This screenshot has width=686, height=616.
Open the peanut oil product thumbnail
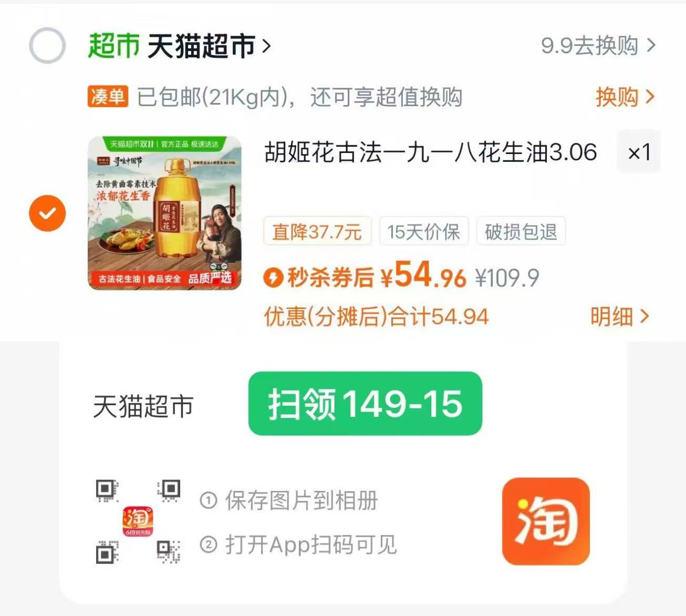(164, 213)
